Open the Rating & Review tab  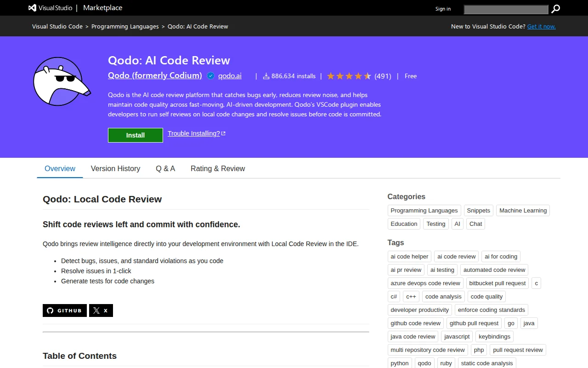click(218, 168)
